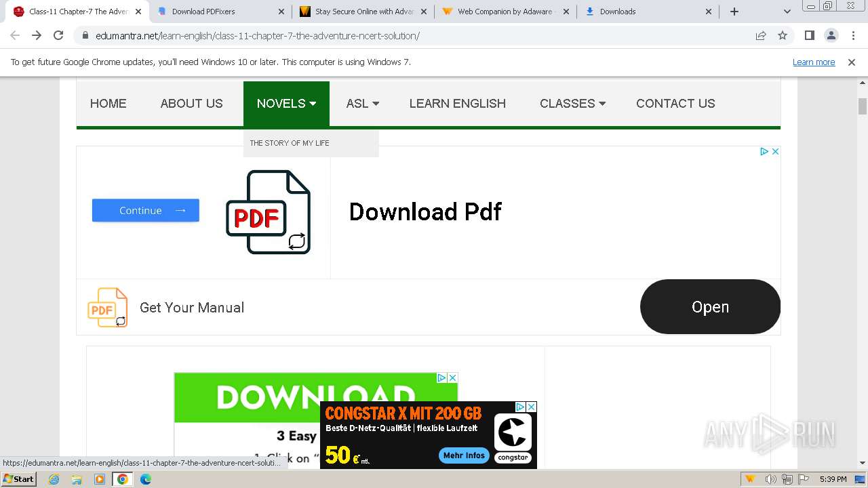Open the volume tray icon
The image size is (868, 488).
771,479
